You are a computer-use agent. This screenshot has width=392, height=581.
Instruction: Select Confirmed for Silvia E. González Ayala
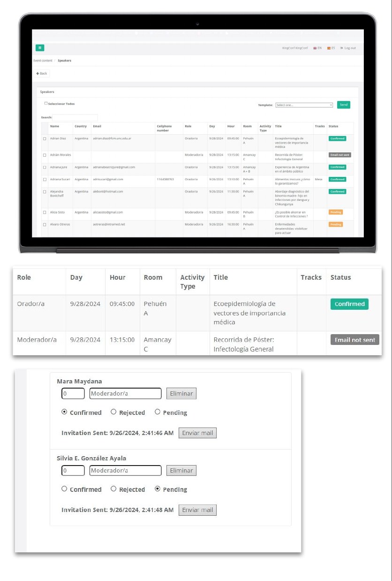pyautogui.click(x=64, y=489)
